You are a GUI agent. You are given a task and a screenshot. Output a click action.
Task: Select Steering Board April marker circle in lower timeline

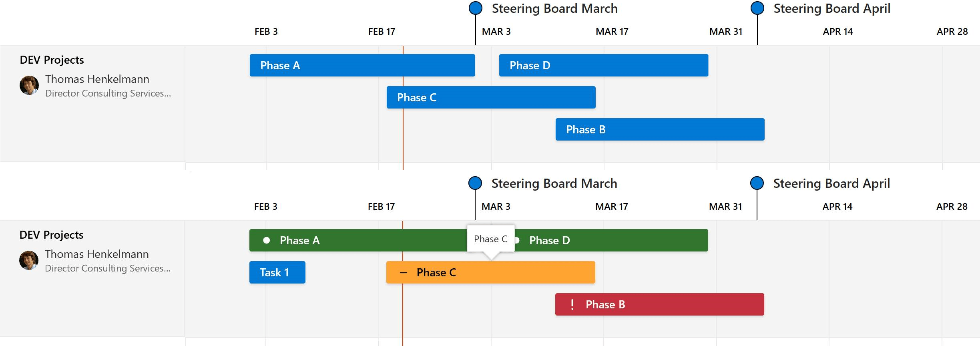(757, 183)
